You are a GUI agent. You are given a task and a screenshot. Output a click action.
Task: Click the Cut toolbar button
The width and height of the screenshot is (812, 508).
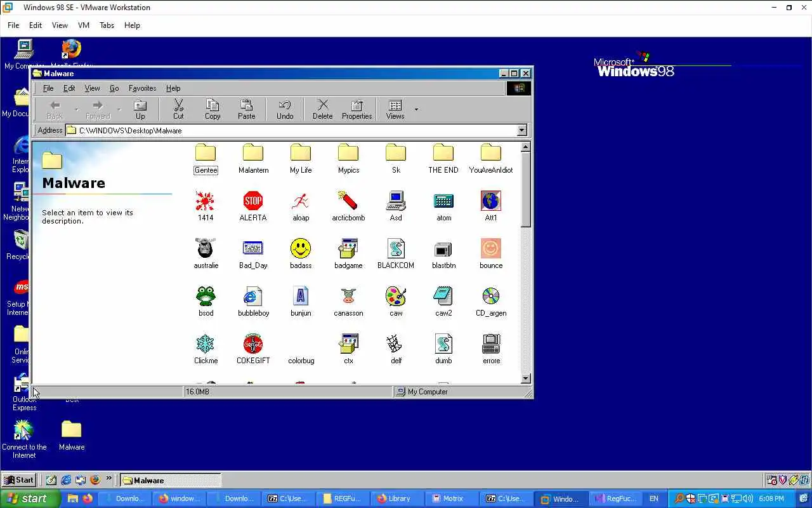coord(178,109)
